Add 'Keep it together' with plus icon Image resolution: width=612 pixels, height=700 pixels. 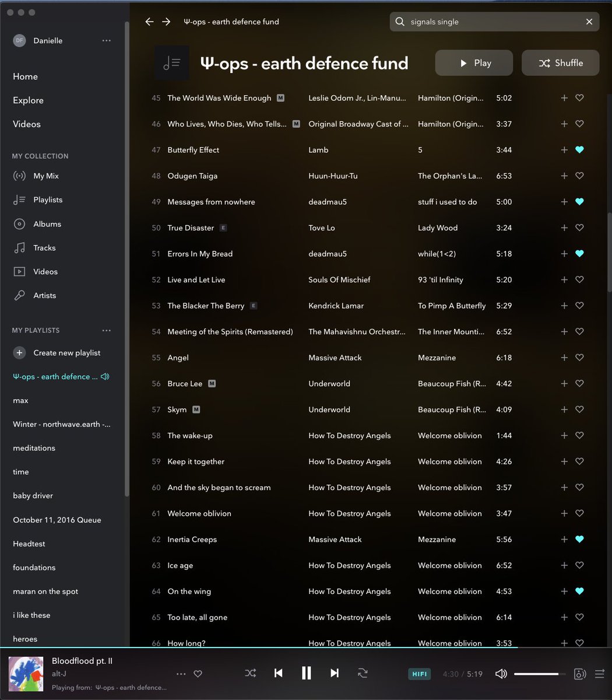(x=564, y=461)
